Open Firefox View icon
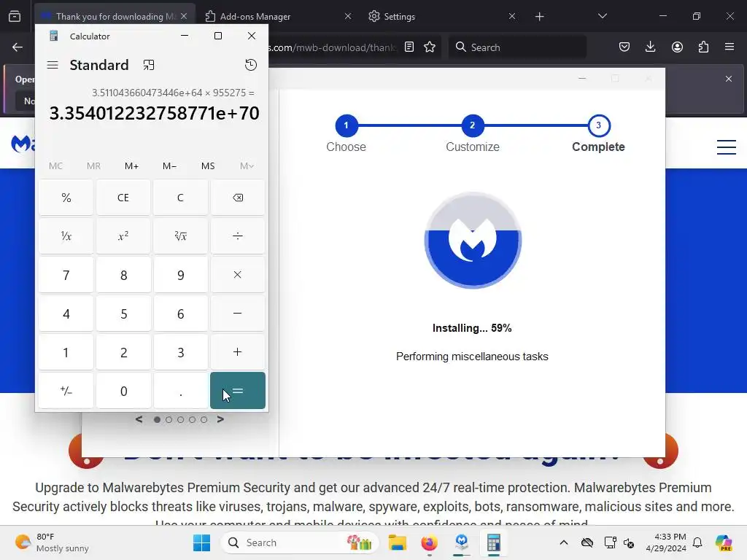 pos(15,16)
